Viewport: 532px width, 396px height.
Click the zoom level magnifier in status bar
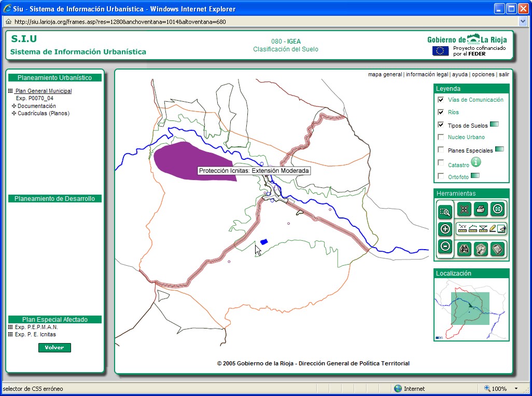(x=487, y=388)
